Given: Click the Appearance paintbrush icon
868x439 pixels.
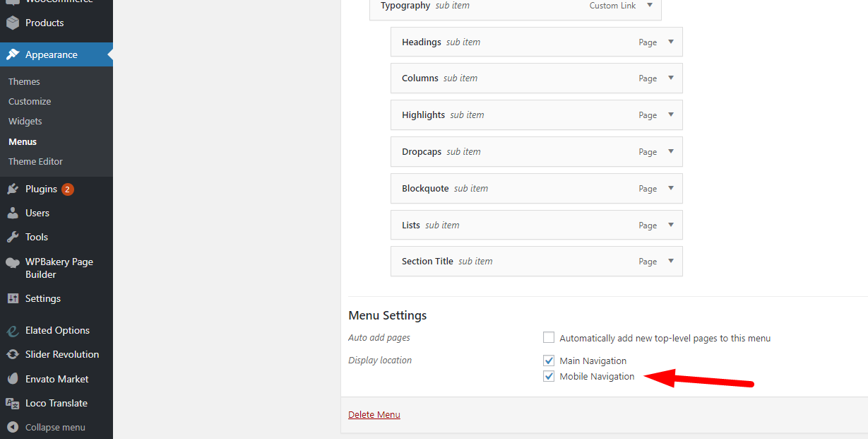Looking at the screenshot, I should [13, 54].
